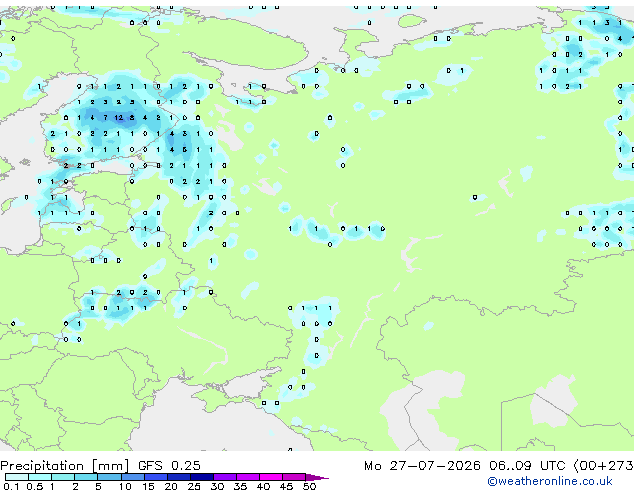Select the 35–40 mm legend color swatch
Viewport: 634px width, 490px height.
[x=248, y=477]
